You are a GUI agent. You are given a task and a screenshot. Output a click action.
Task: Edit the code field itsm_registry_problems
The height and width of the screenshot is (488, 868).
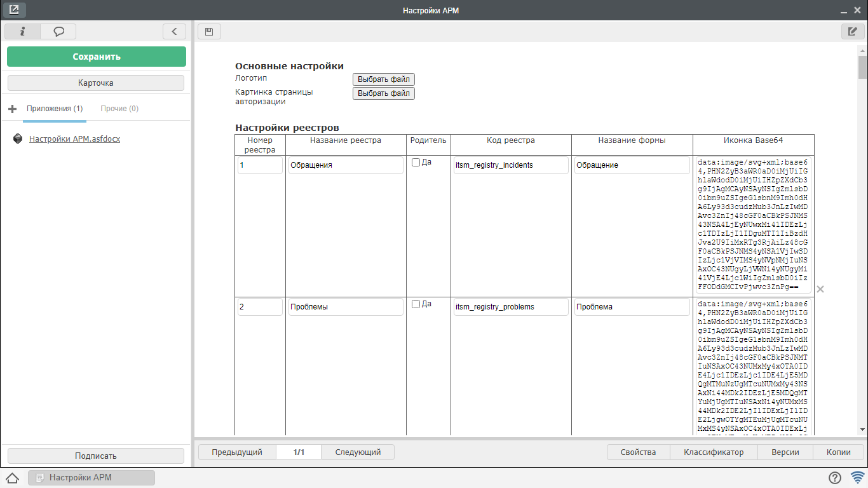tap(511, 307)
